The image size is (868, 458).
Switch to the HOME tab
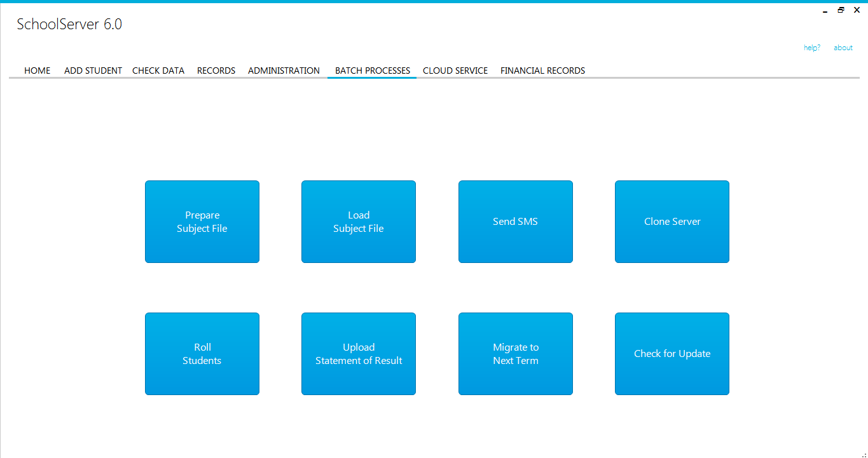[37, 71]
